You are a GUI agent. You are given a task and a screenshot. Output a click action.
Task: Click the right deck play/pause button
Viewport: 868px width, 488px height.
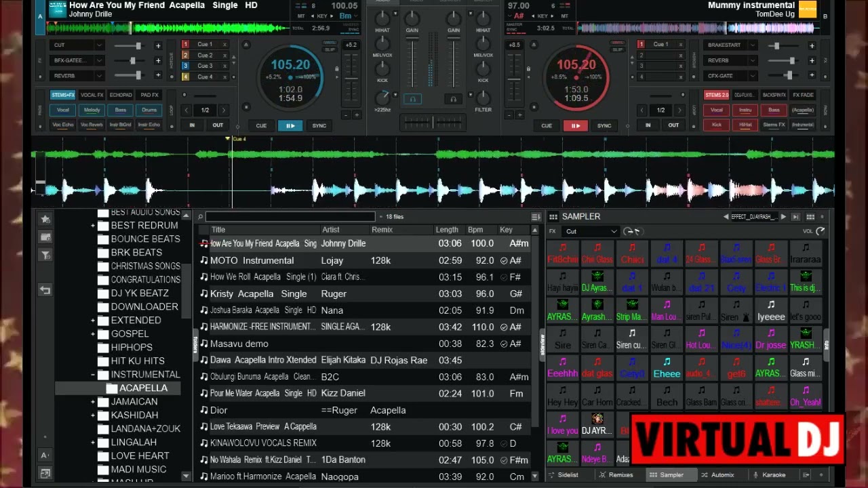click(575, 125)
